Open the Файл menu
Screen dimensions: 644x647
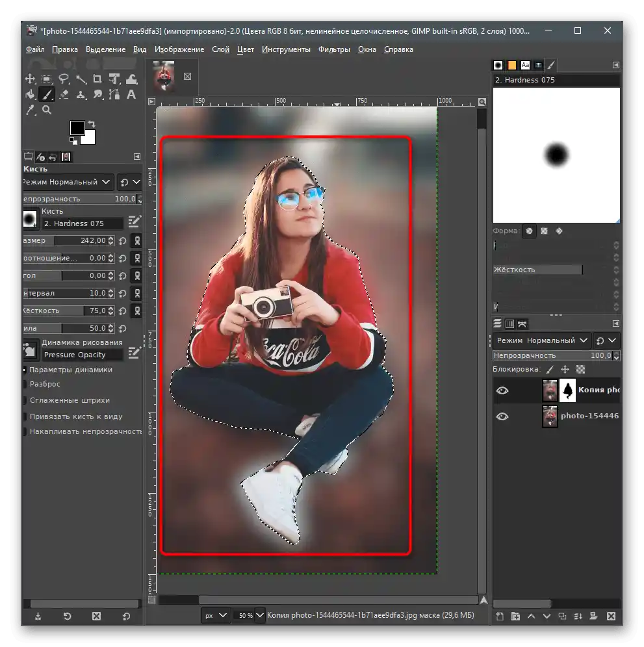point(35,49)
